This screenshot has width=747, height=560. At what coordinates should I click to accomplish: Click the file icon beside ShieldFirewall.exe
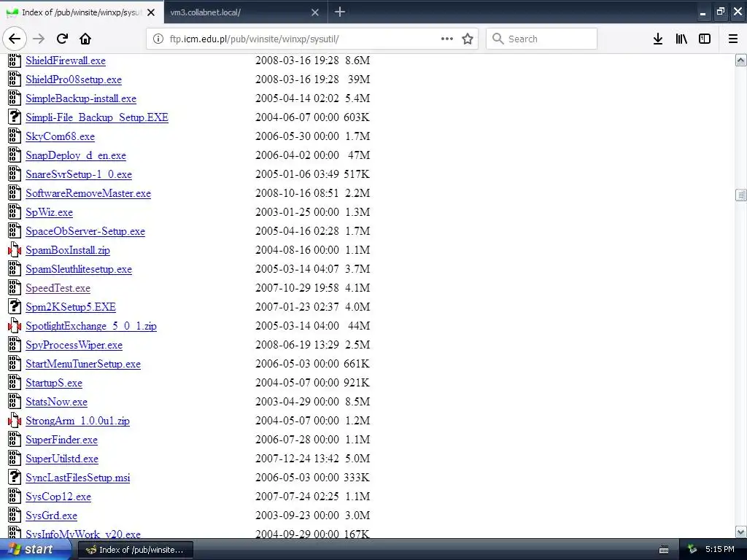15,60
